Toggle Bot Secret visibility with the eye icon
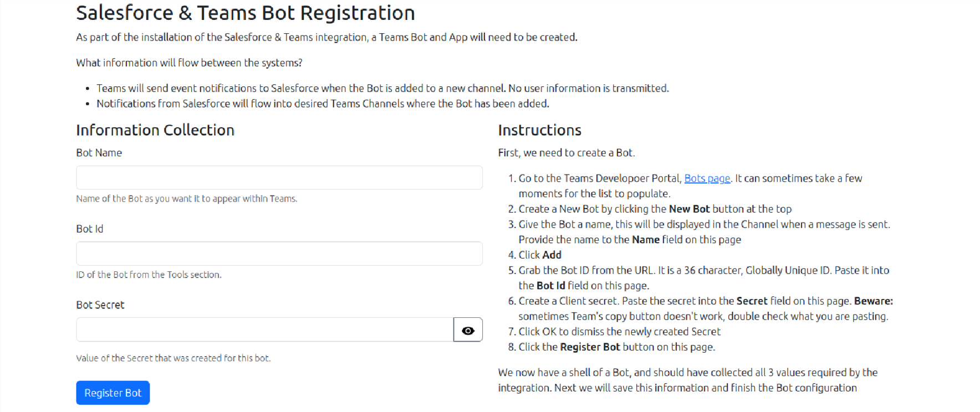The width and height of the screenshot is (980, 412). (x=468, y=330)
